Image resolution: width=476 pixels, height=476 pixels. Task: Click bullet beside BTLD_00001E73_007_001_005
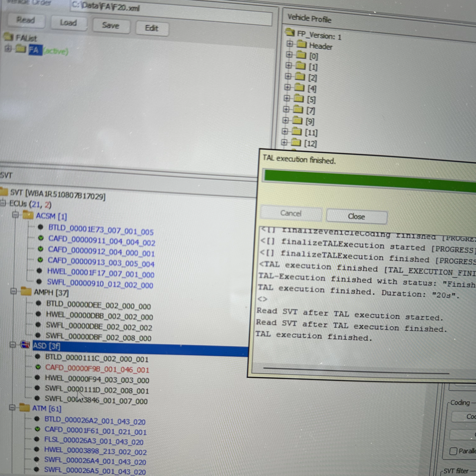click(41, 227)
